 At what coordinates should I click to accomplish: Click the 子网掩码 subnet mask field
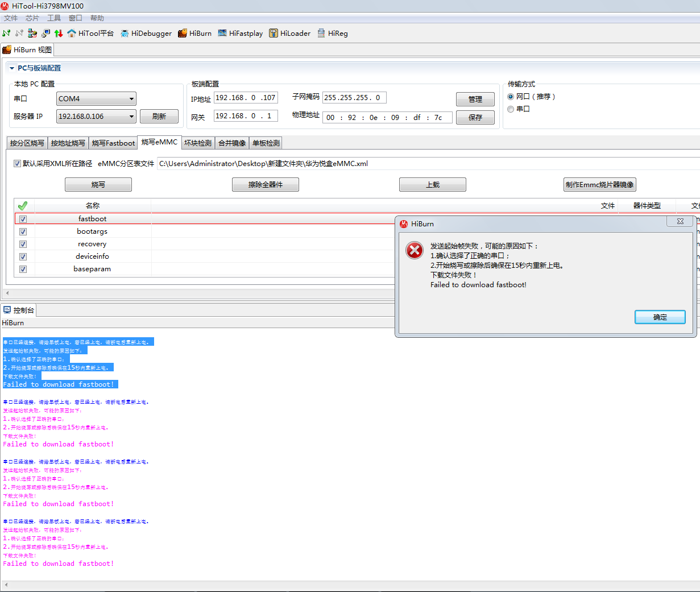[355, 98]
